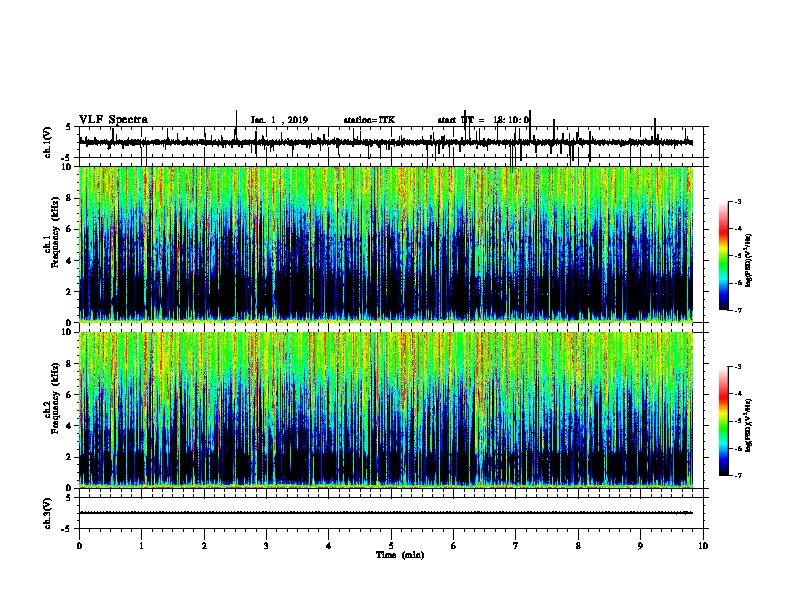Click time axis tick label '8'
This screenshot has width=792, height=612.
[x=578, y=546]
